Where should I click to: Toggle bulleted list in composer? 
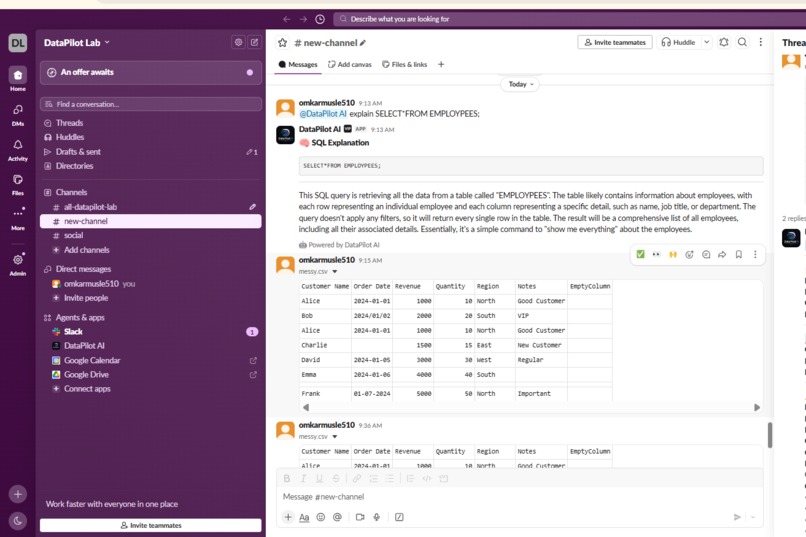coord(390,478)
